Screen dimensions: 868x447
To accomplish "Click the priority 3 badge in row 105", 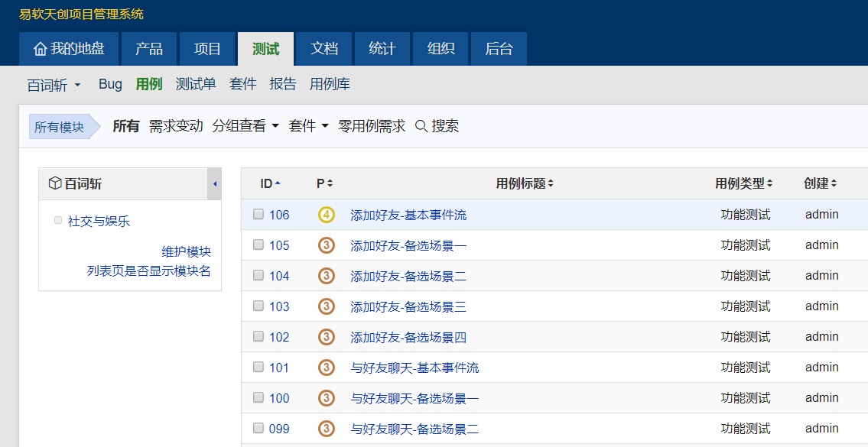I will tap(327, 245).
